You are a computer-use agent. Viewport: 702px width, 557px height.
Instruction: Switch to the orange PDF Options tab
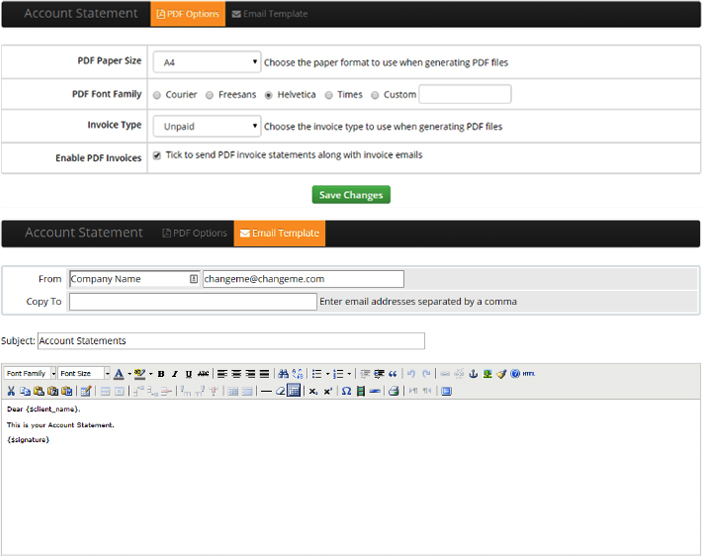point(188,14)
